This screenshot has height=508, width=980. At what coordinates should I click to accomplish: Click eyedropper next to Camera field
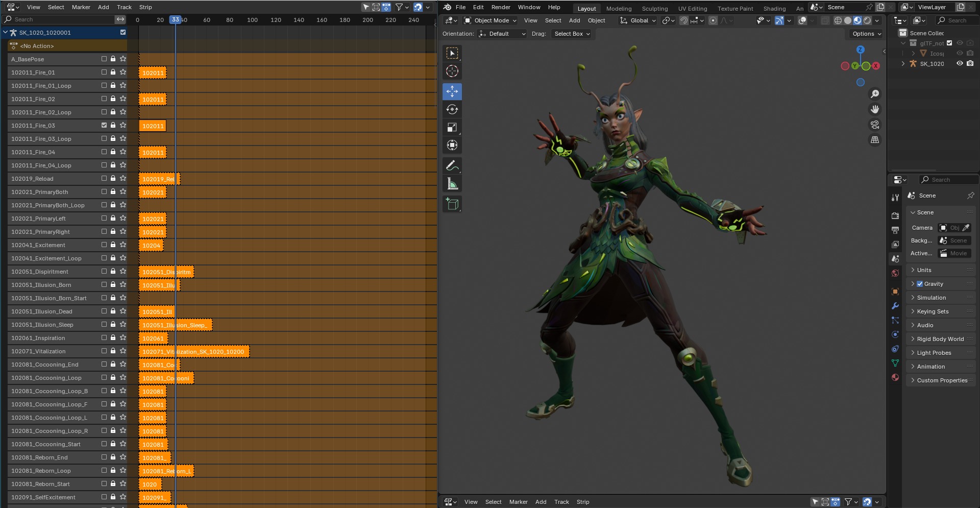coord(966,228)
